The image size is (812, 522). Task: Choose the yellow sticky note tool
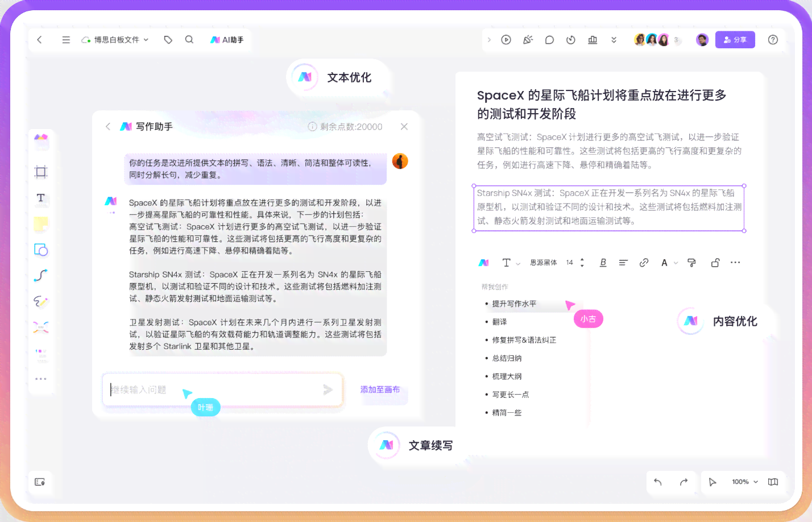pyautogui.click(x=41, y=224)
